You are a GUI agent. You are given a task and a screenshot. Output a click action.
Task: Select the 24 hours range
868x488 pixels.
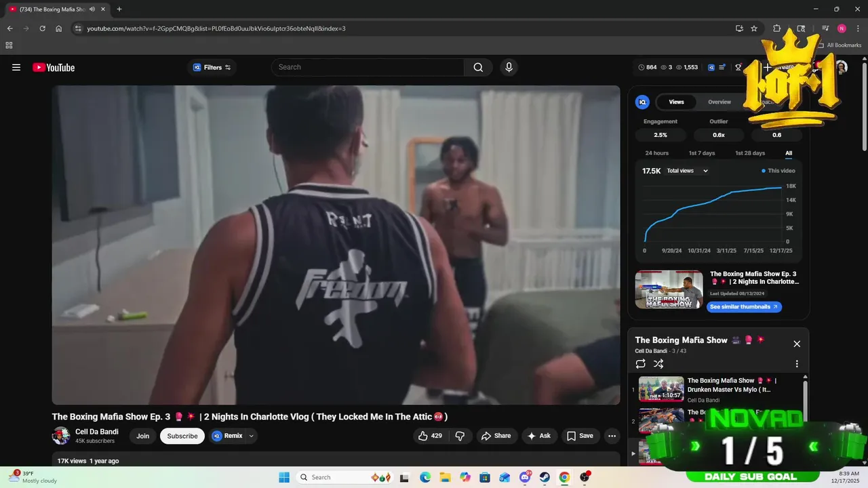[656, 153]
